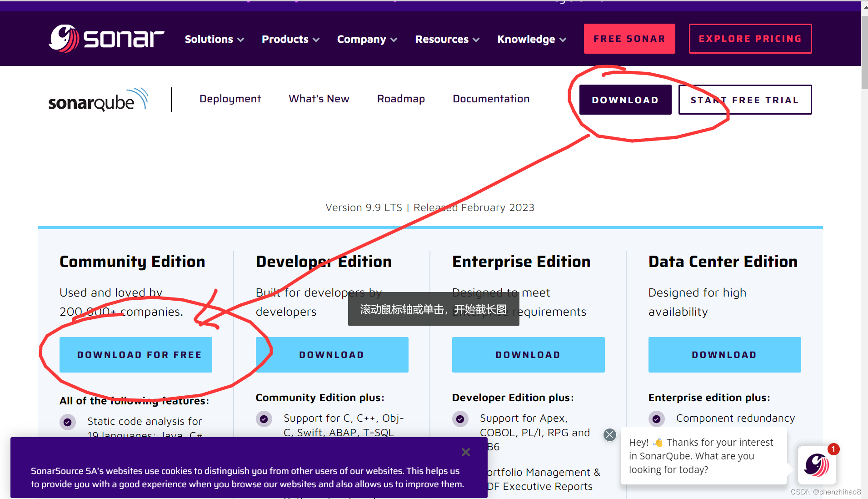Viewport: 868px width, 499px height.
Task: Dismiss the chat popup with the X icon
Action: (609, 434)
